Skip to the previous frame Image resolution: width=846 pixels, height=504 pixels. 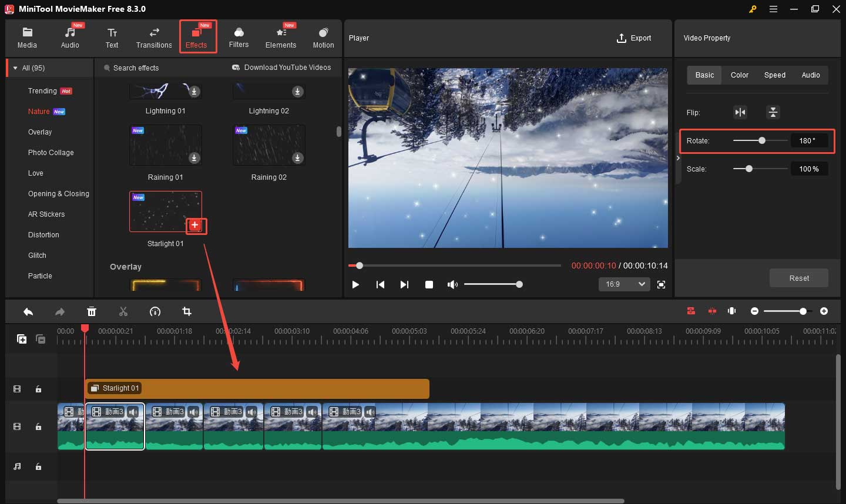380,284
